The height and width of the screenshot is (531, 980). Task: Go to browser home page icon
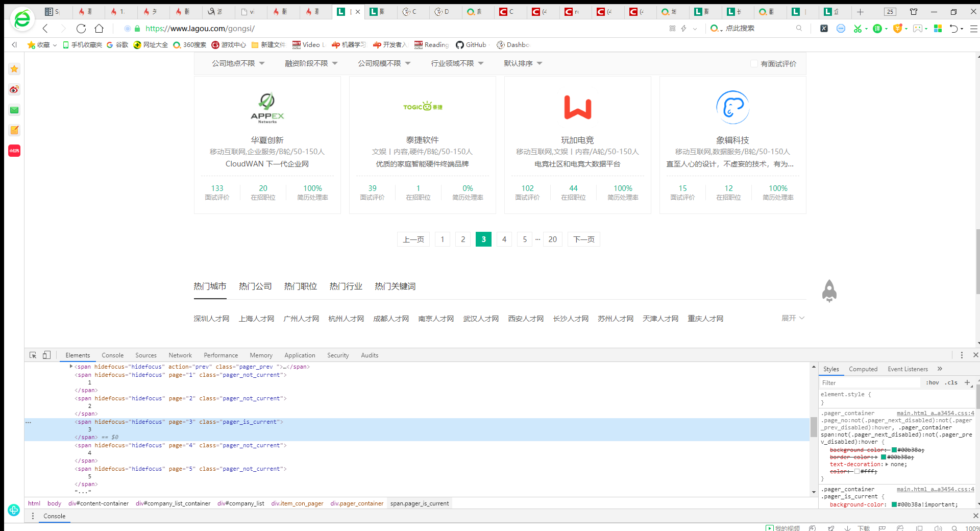coord(99,29)
